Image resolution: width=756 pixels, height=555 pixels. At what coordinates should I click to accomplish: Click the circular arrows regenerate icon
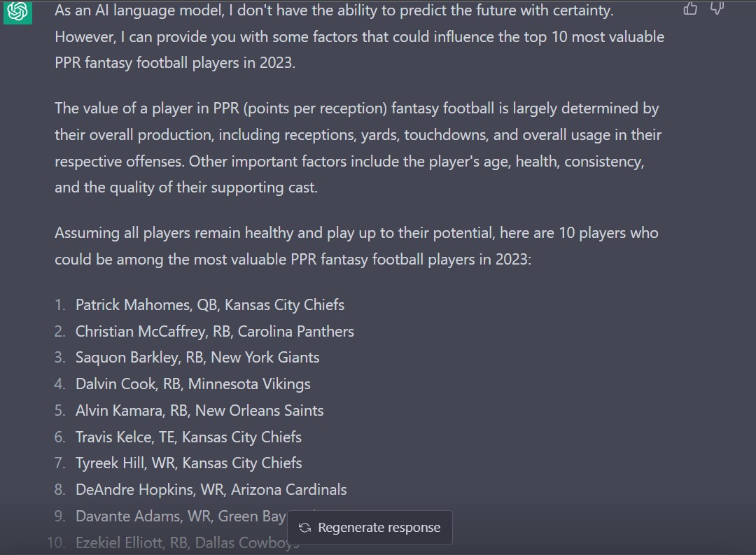[304, 528]
